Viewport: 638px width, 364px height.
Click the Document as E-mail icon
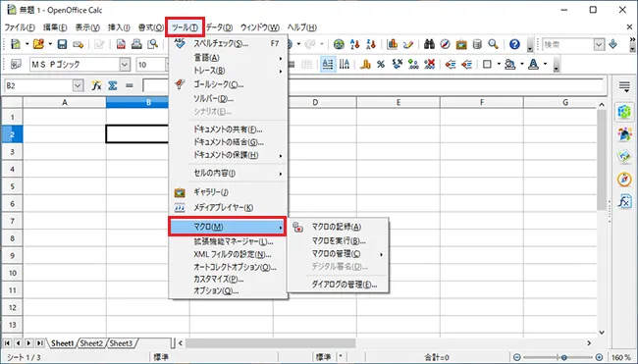tap(79, 44)
